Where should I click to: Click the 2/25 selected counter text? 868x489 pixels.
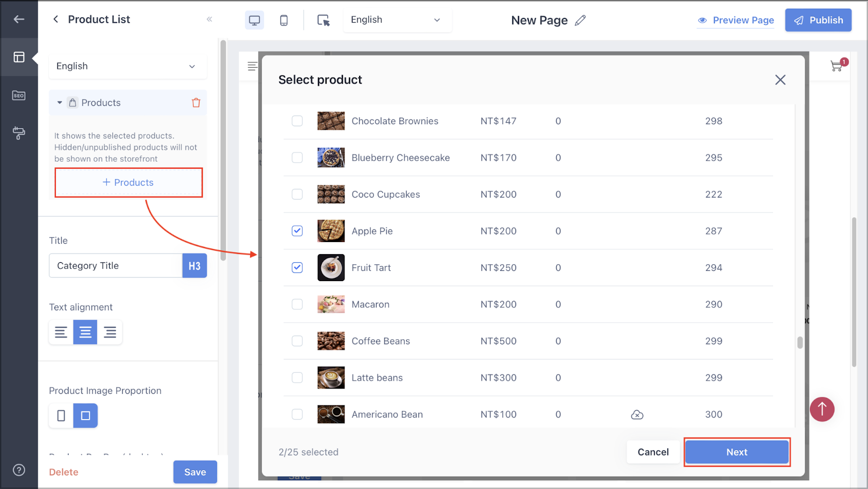click(x=308, y=452)
